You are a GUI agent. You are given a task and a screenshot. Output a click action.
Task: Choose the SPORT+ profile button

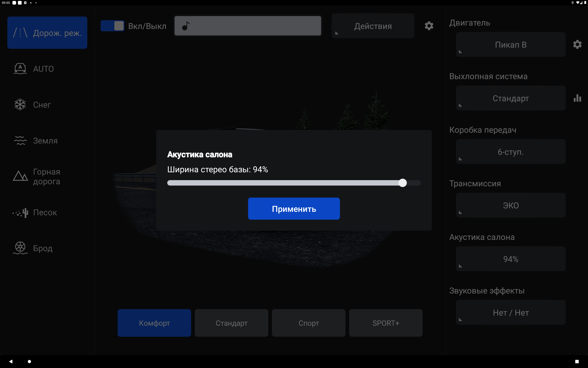coord(386,323)
